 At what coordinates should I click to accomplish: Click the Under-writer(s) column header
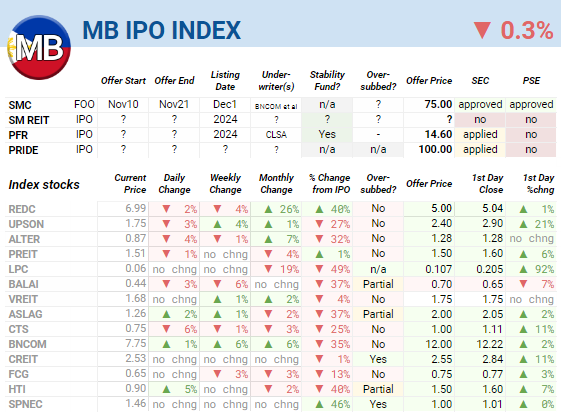pos(276,81)
